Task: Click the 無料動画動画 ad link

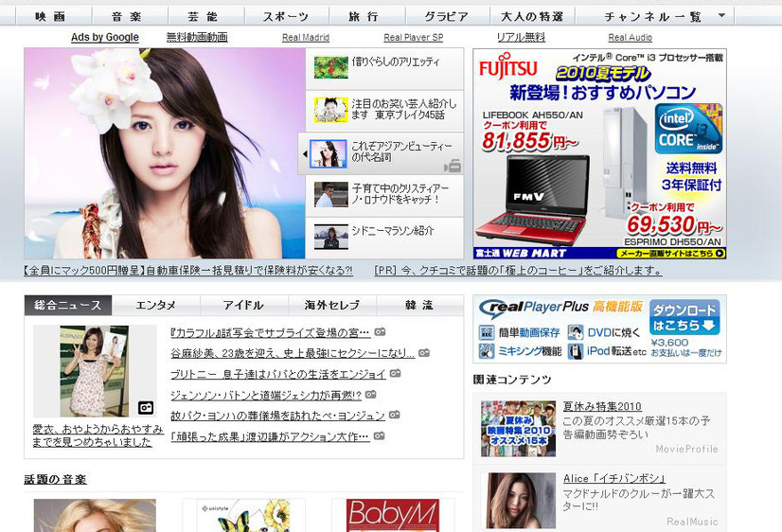Action: coord(197,37)
